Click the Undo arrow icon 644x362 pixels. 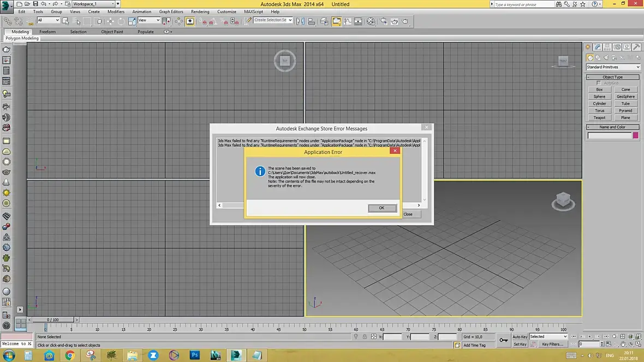coord(44,4)
